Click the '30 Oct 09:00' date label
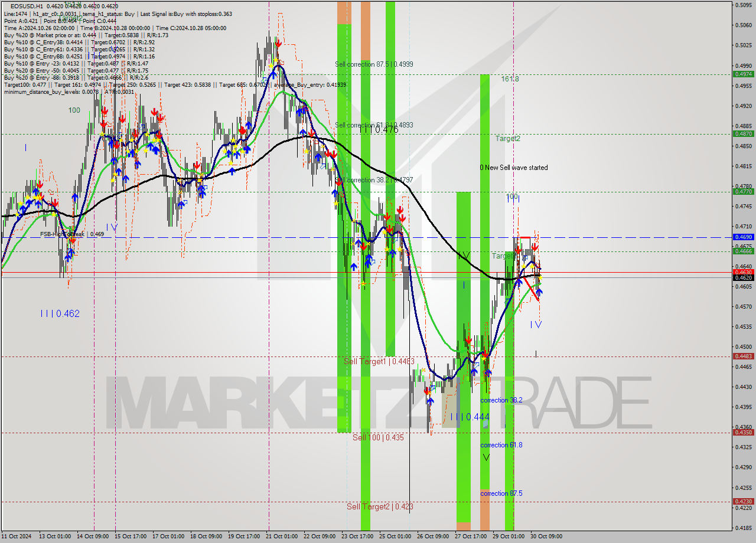Screen dimensions: 756x543 coord(546,537)
